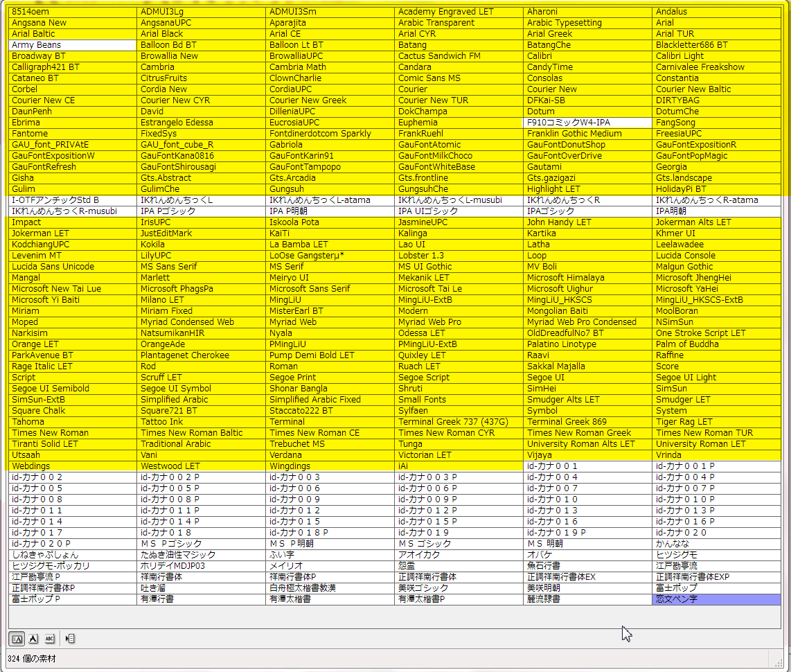Select the Georgia font entry
The image size is (791, 672).
[716, 167]
